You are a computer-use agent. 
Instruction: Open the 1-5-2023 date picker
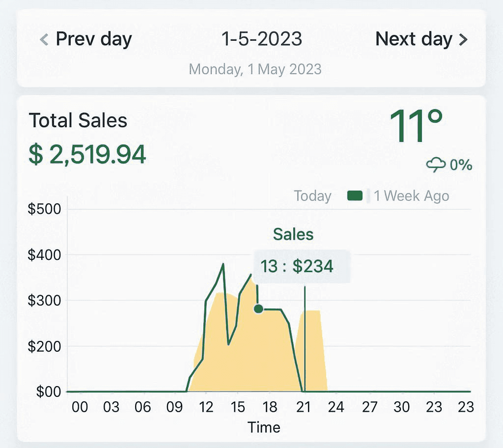pyautogui.click(x=262, y=39)
